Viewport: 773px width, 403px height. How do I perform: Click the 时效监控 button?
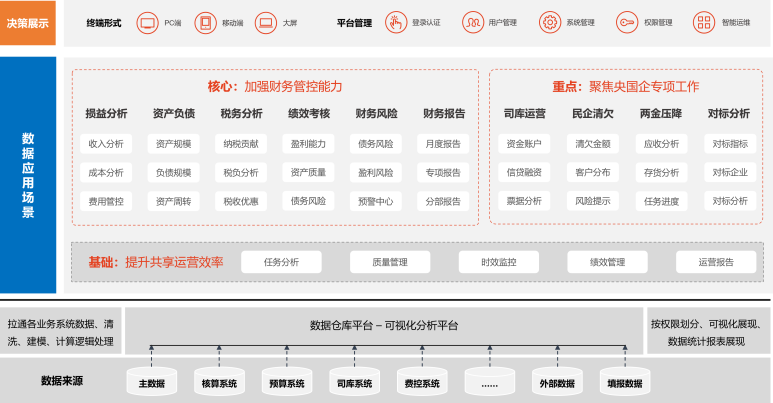coord(498,262)
